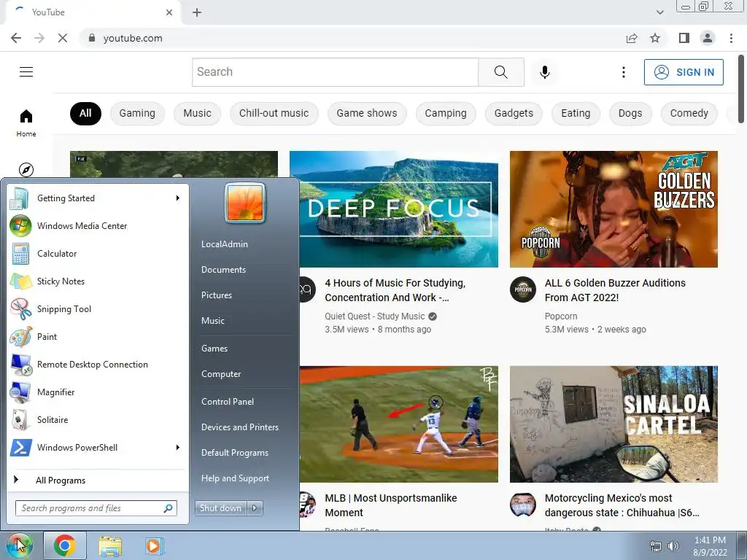Screen dimensions: 747x560
Task: Select the Camping chip
Action: pyautogui.click(x=446, y=113)
